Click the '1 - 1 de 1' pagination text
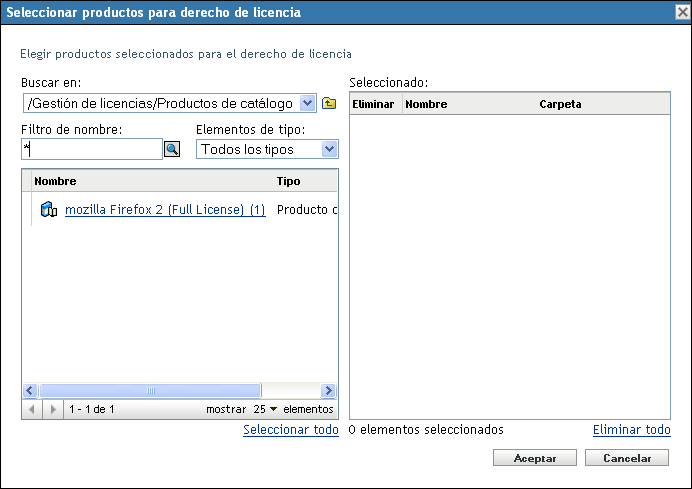This screenshot has width=692, height=489. pyautogui.click(x=92, y=409)
